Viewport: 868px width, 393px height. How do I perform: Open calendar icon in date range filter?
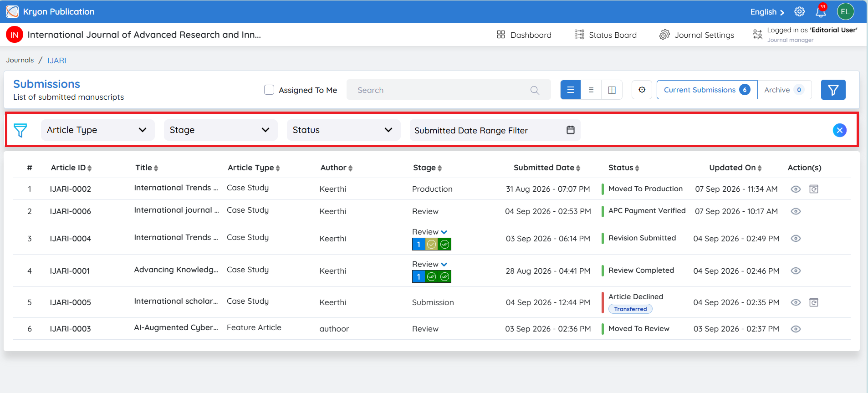tap(570, 130)
